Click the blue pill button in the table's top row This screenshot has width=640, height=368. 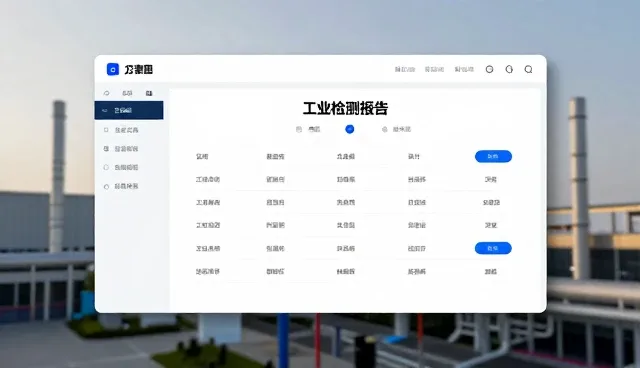point(493,156)
